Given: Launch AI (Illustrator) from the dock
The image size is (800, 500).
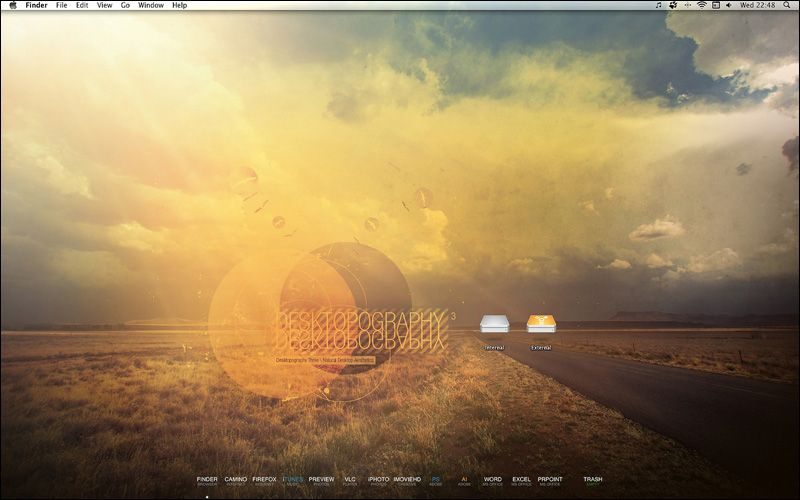Looking at the screenshot, I should point(464,481).
